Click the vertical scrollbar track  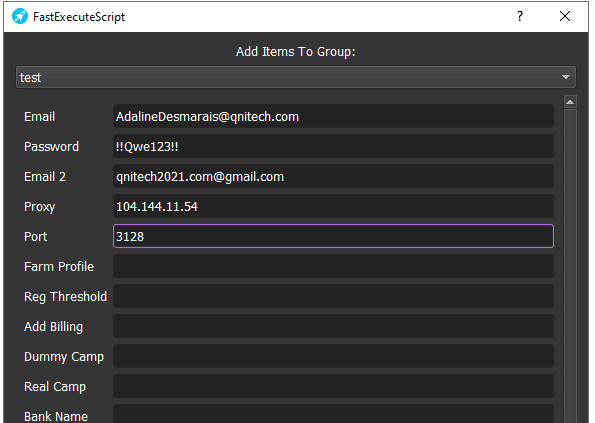(x=570, y=266)
